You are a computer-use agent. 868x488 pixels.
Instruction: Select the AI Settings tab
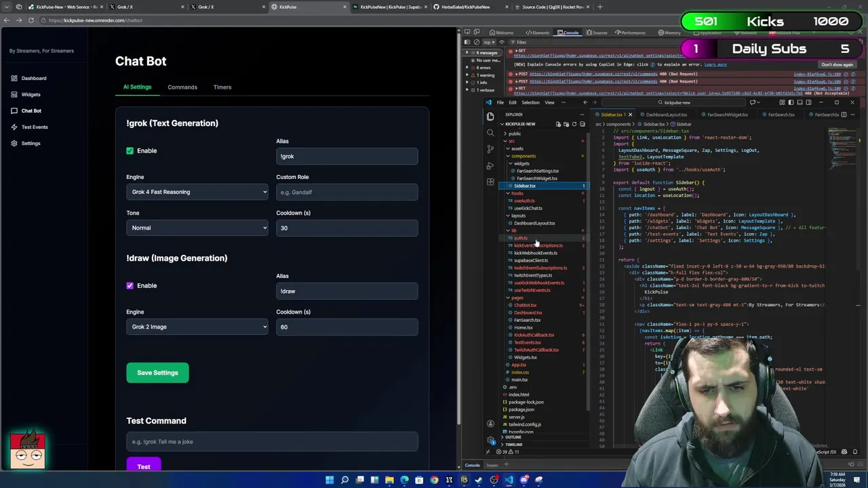click(x=137, y=87)
